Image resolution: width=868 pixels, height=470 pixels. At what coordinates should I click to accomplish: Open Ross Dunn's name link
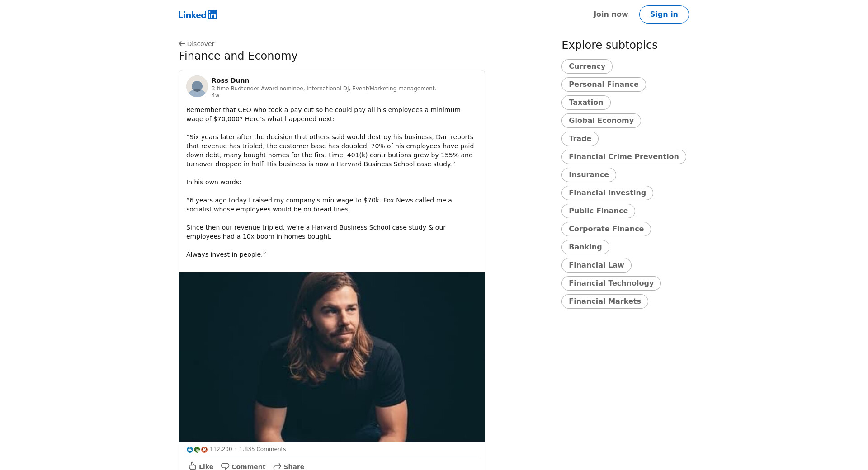(x=230, y=80)
